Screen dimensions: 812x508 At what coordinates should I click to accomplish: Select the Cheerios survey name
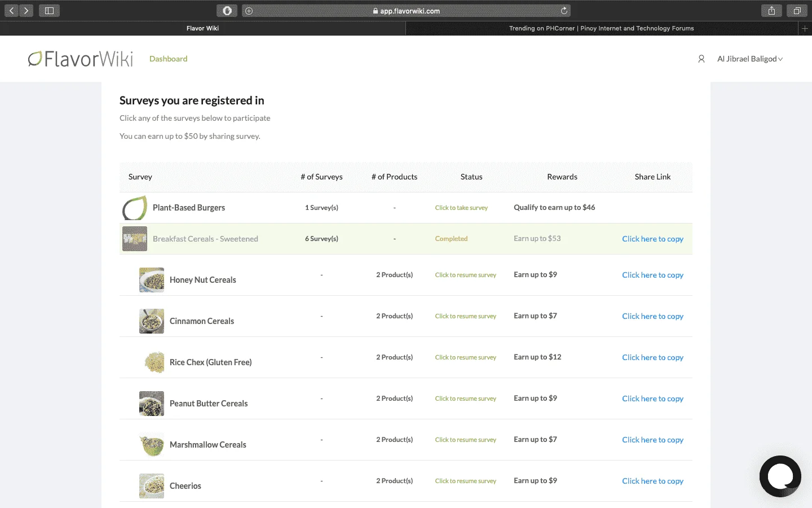(x=186, y=486)
